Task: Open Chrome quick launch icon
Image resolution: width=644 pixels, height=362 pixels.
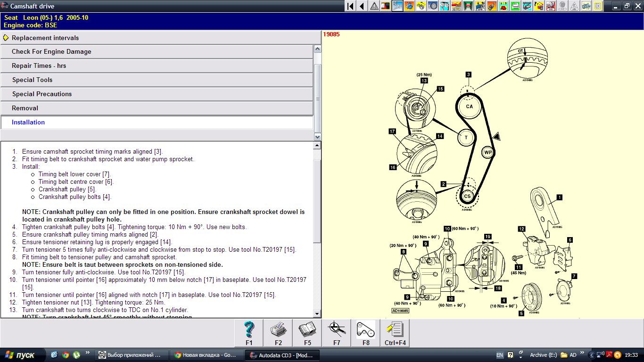Action: point(65,355)
